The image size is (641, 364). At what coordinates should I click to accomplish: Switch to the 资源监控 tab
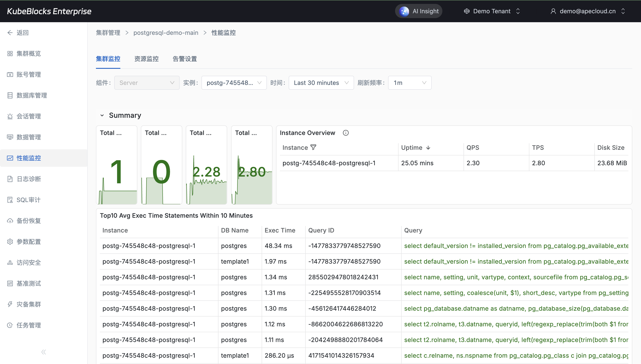tap(147, 59)
